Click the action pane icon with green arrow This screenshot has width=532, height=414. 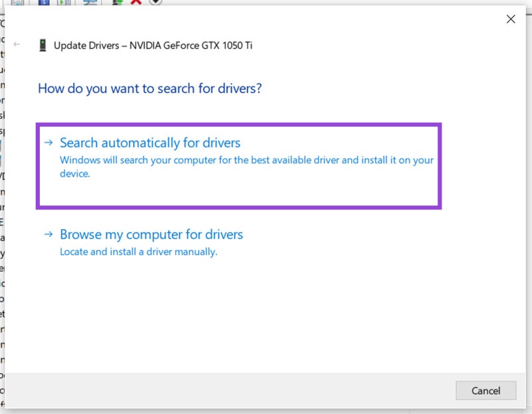coord(64,2)
